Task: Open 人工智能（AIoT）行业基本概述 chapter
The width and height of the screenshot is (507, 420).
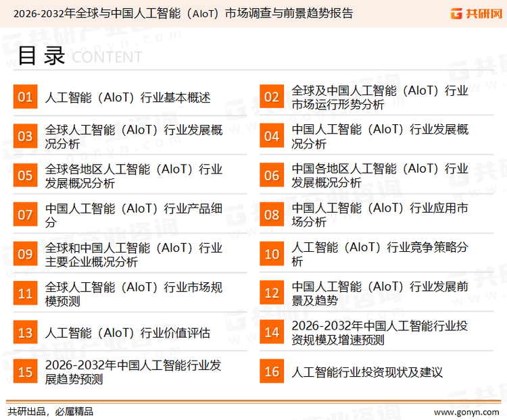Action: 128,97
